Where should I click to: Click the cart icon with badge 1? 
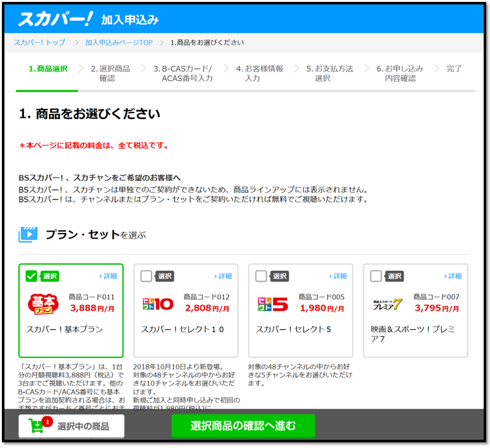tap(39, 425)
